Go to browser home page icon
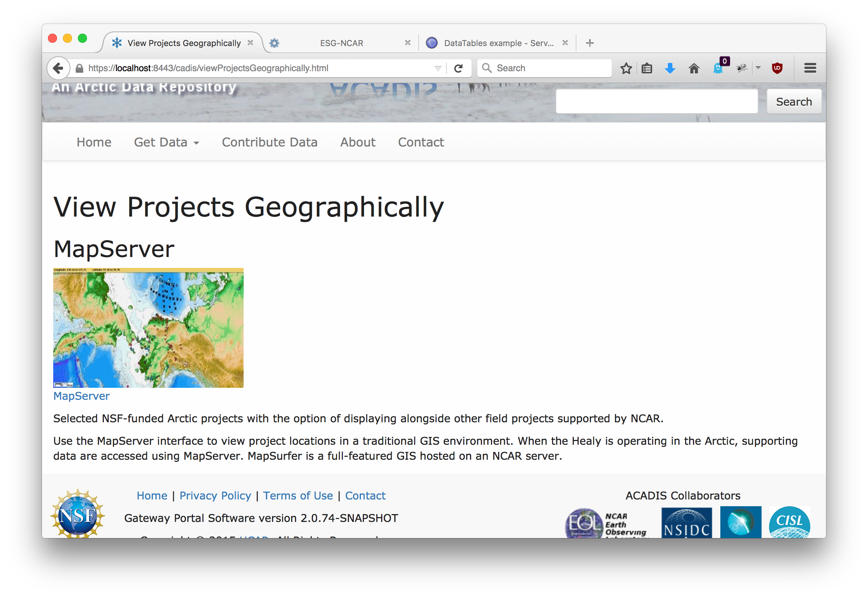 coord(694,68)
